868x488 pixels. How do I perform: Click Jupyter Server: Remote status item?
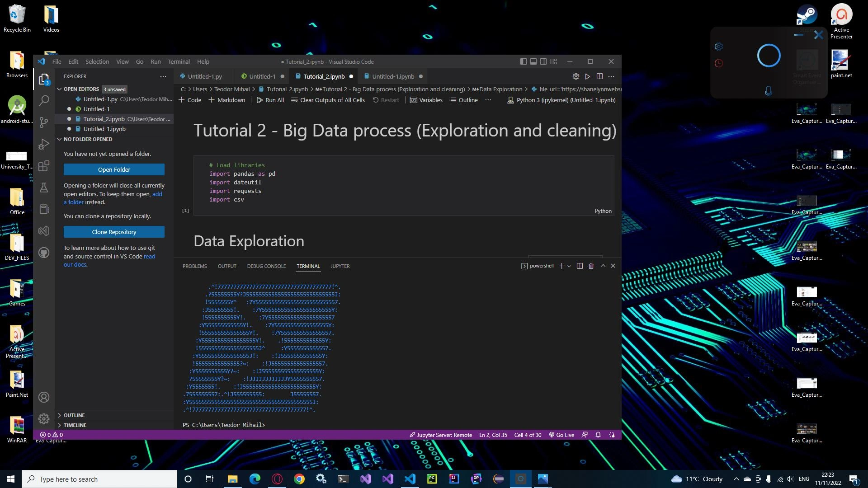(440, 435)
